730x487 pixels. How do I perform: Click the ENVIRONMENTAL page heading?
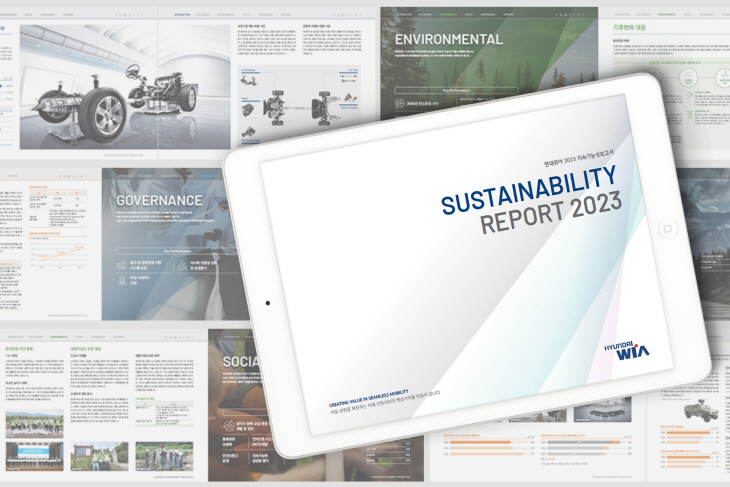coord(449,40)
